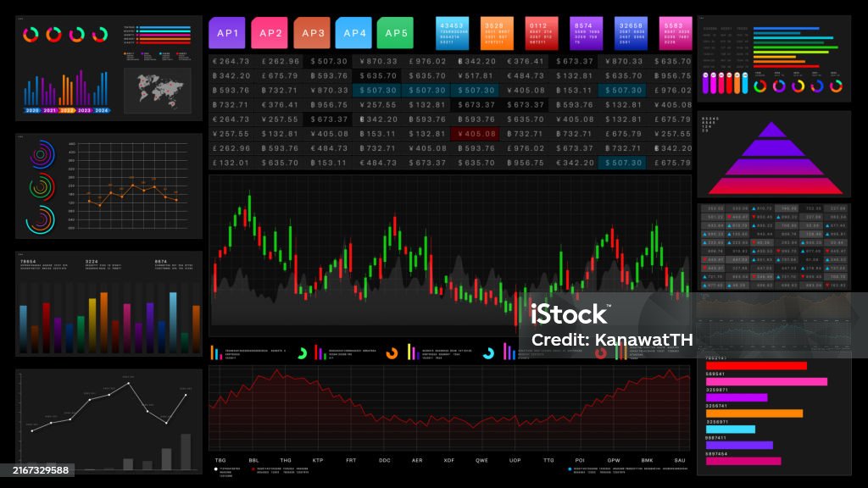The width and height of the screenshot is (868, 488).
Task: Click the first donut in the top-right panel
Action: pyautogui.click(x=760, y=86)
